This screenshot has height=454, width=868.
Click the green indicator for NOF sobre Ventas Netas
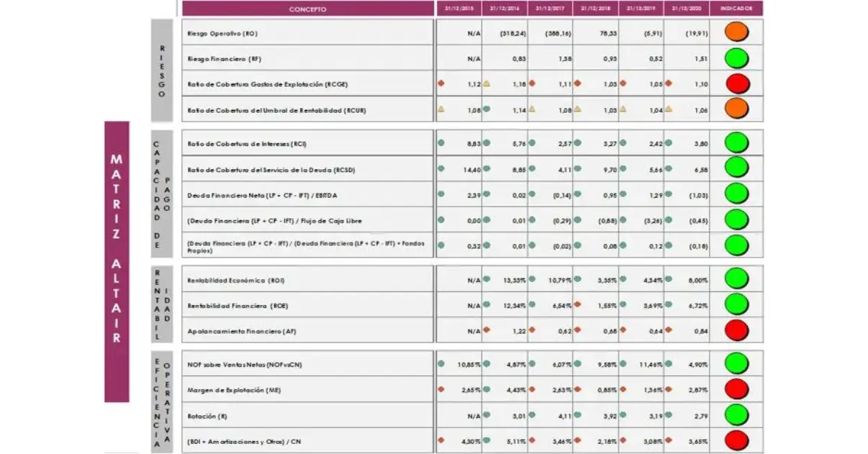pyautogui.click(x=736, y=363)
